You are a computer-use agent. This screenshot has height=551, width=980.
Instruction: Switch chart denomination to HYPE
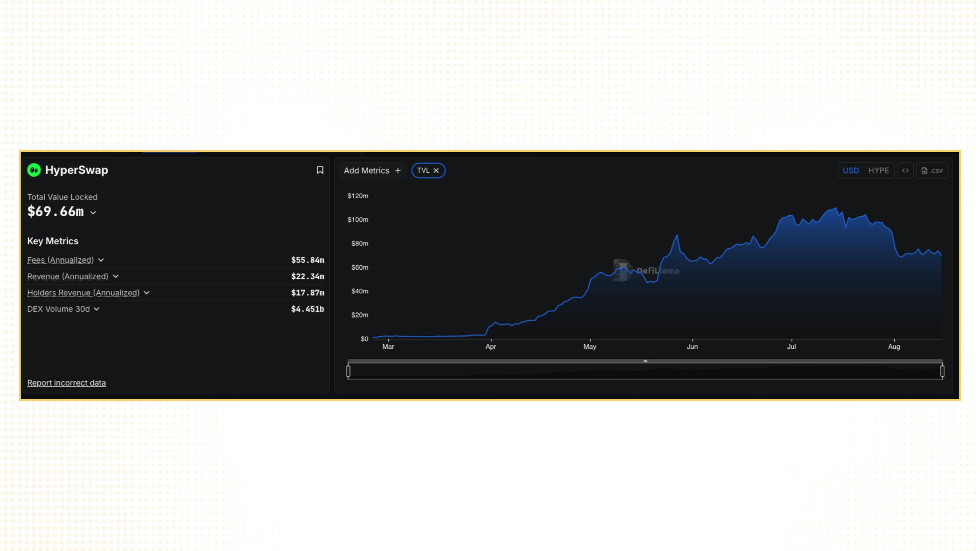pyautogui.click(x=878, y=170)
